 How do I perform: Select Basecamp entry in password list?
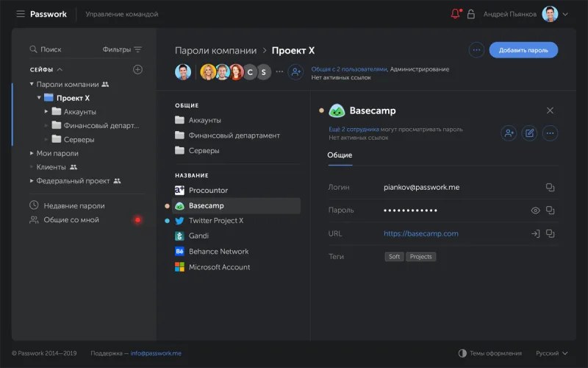(x=236, y=206)
